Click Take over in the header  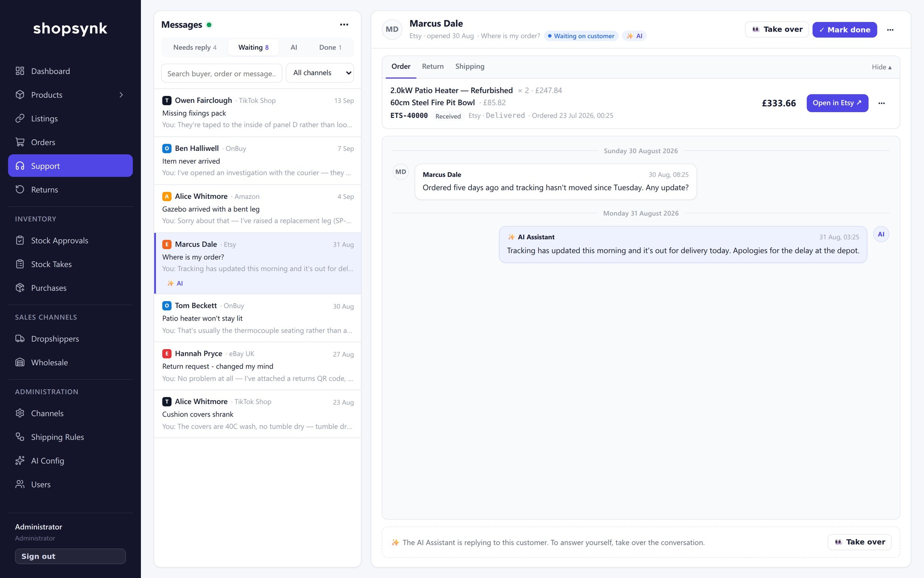[x=777, y=30]
